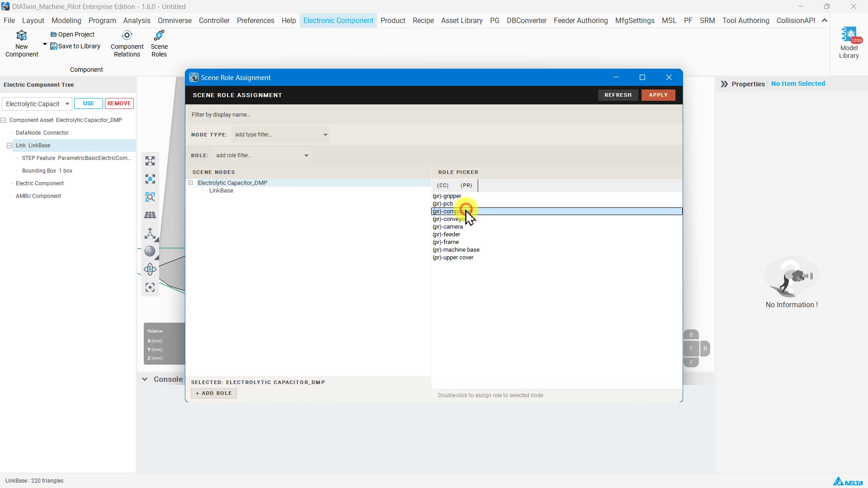Open the New Component dropdown arrow

pyautogui.click(x=45, y=44)
